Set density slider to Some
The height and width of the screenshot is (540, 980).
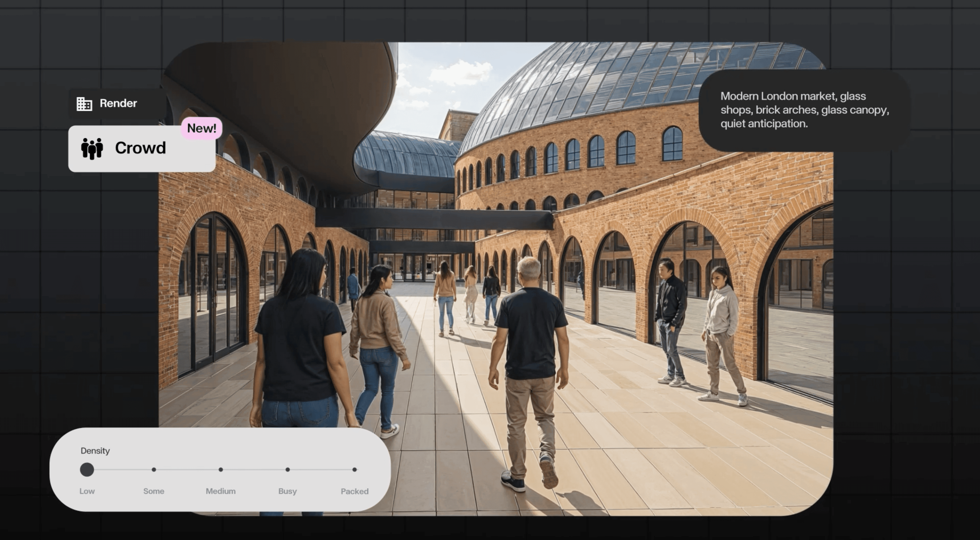pyautogui.click(x=154, y=469)
